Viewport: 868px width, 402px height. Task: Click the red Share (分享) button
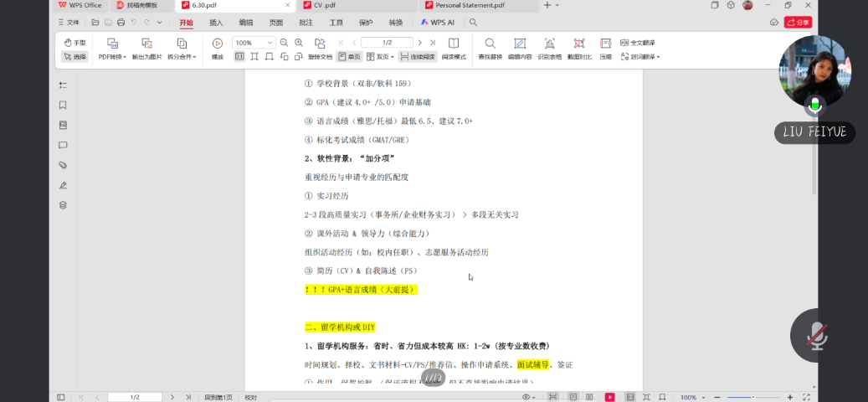click(x=797, y=23)
